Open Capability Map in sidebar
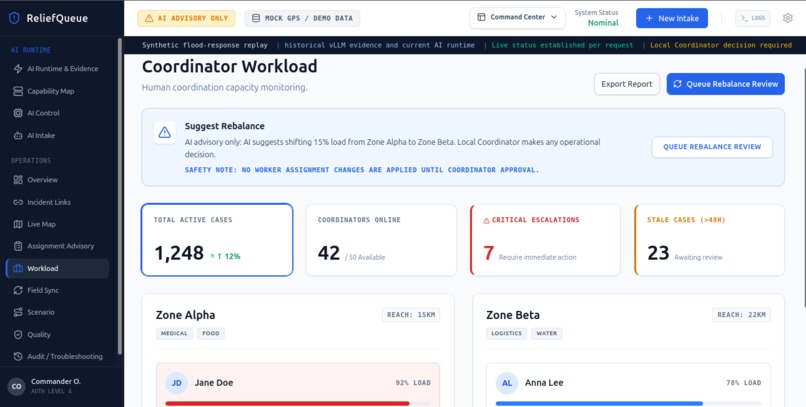Viewport: 806px width, 407px height. 58,91
